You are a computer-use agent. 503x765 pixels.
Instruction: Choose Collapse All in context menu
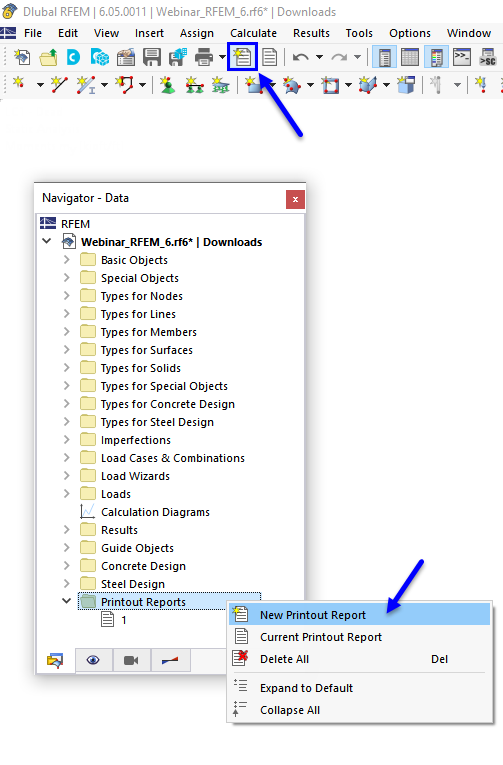click(360, 710)
